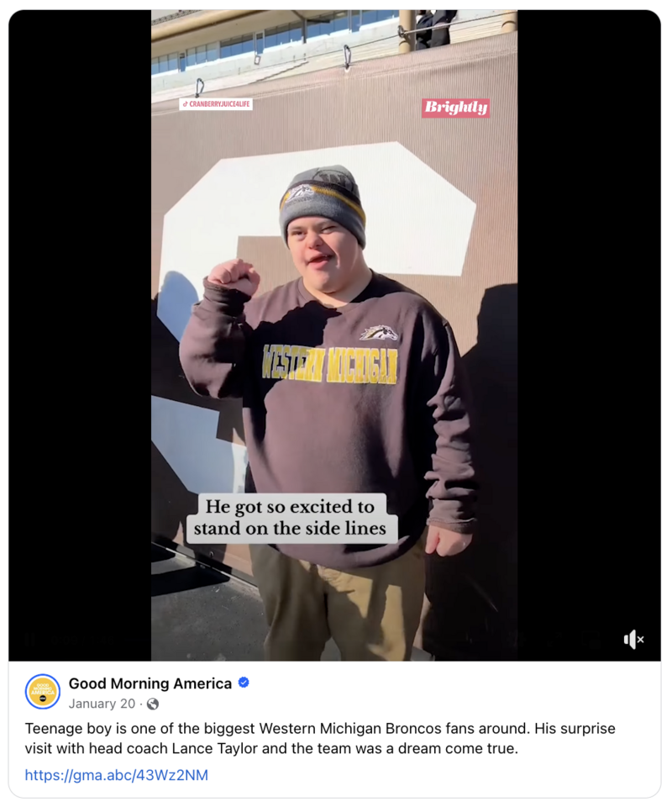Unmute the video with the speaker icon

(633, 640)
